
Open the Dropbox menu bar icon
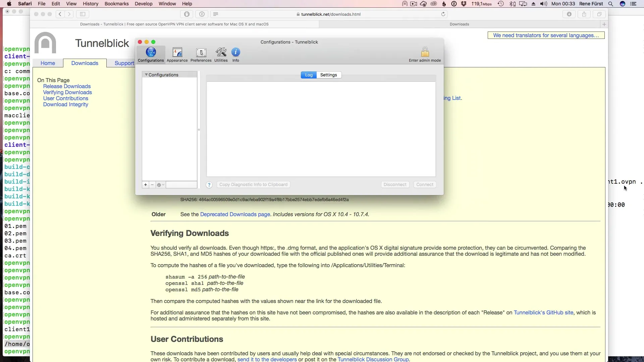click(x=464, y=4)
